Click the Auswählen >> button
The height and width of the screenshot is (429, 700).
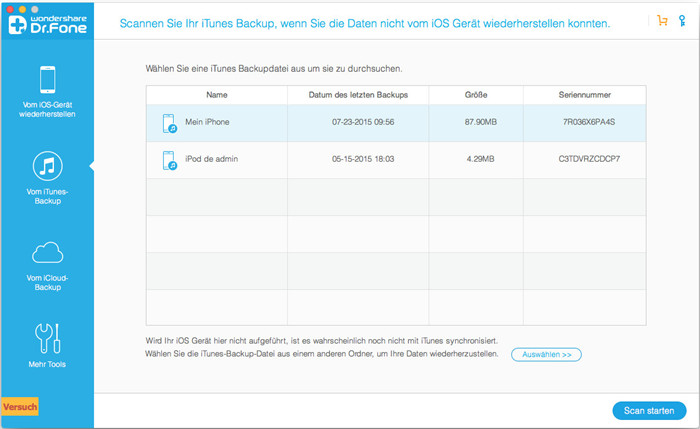point(546,354)
